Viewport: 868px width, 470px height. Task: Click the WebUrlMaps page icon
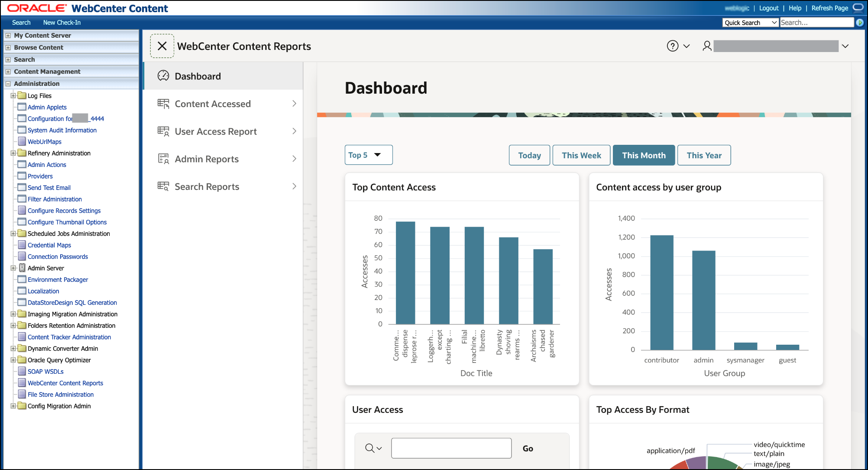coord(22,141)
